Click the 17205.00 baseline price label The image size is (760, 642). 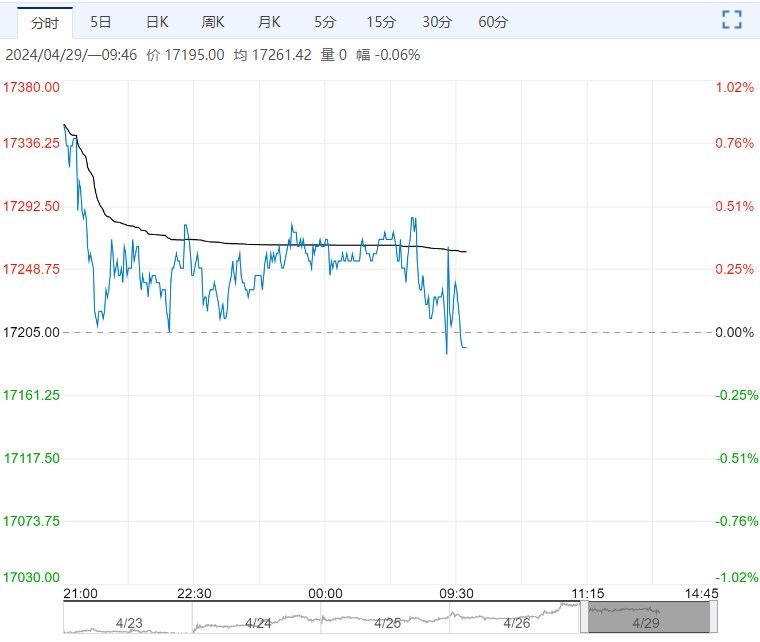[x=32, y=332]
